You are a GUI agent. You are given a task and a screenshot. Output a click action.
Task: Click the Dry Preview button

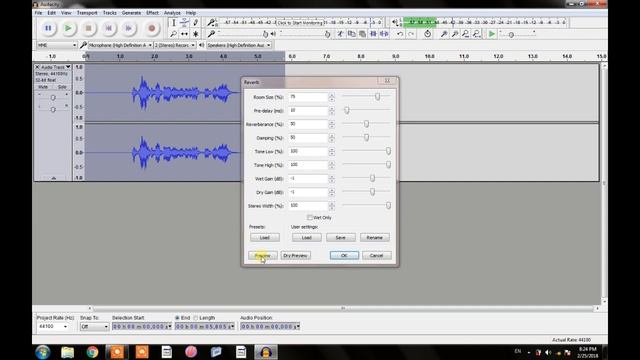tap(296, 256)
